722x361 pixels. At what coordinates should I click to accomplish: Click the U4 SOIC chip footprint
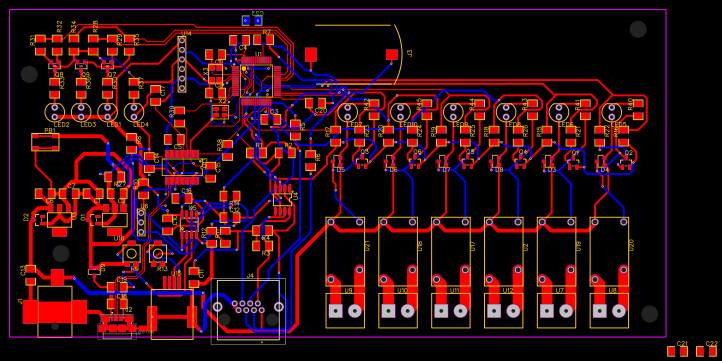point(282,199)
